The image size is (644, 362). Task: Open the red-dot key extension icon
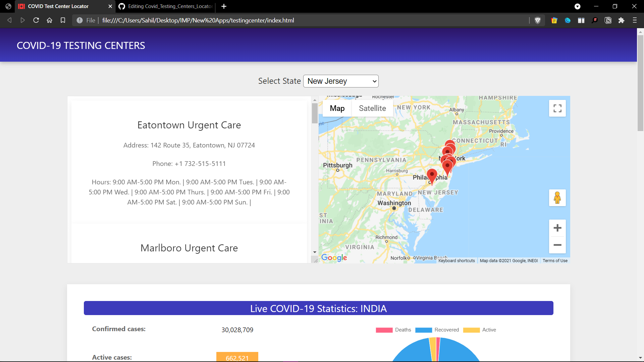click(594, 20)
